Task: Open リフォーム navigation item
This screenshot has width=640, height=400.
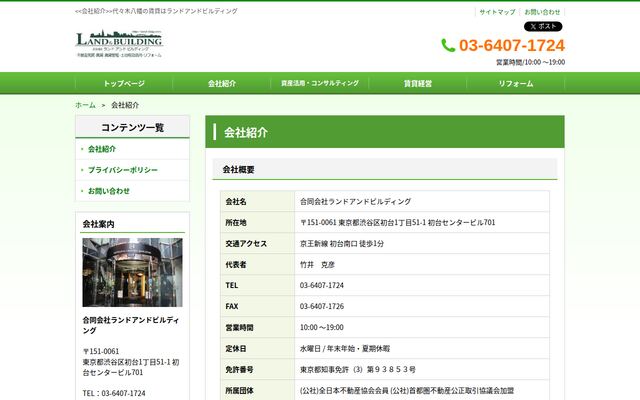Action: (x=516, y=83)
